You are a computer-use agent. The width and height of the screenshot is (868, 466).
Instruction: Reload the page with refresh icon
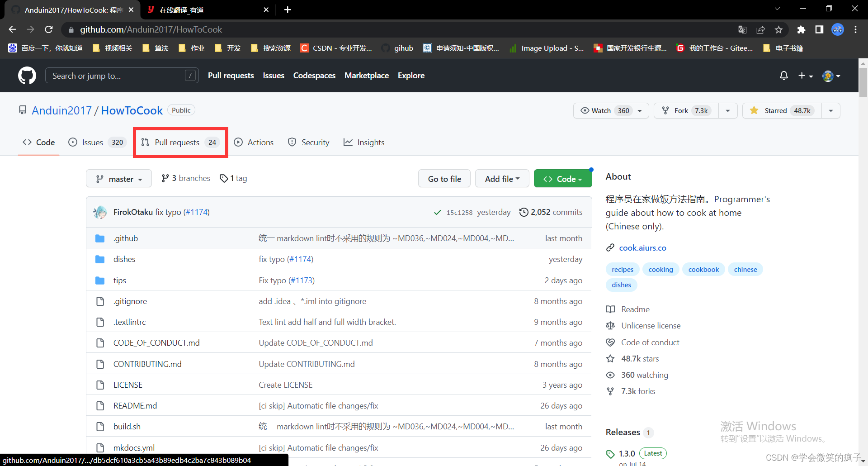coord(49,29)
